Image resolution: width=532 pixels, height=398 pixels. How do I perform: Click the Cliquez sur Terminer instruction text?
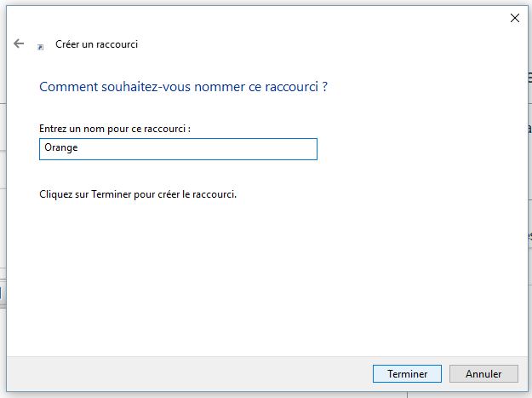pos(137,193)
